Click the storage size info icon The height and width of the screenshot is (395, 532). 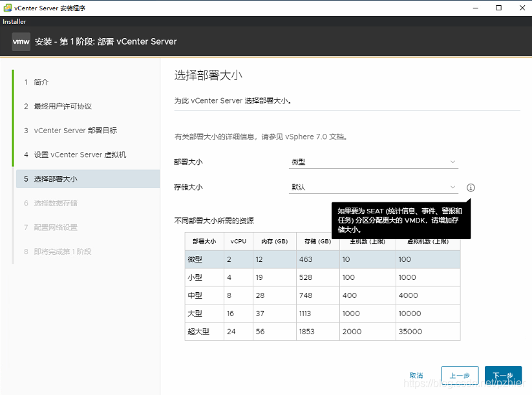pos(471,187)
